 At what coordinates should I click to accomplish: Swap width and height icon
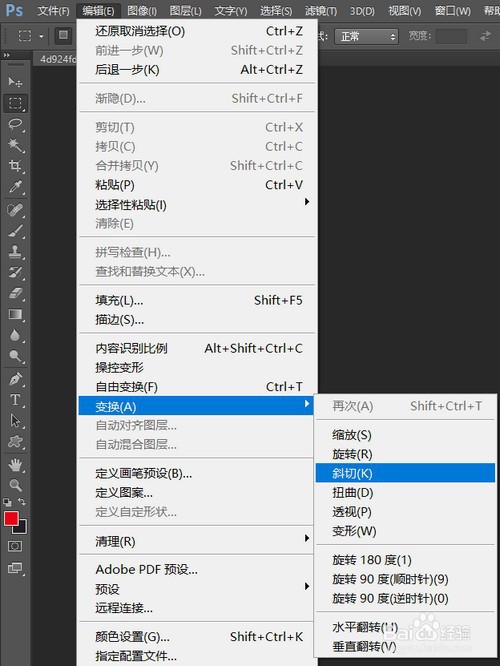point(485,36)
